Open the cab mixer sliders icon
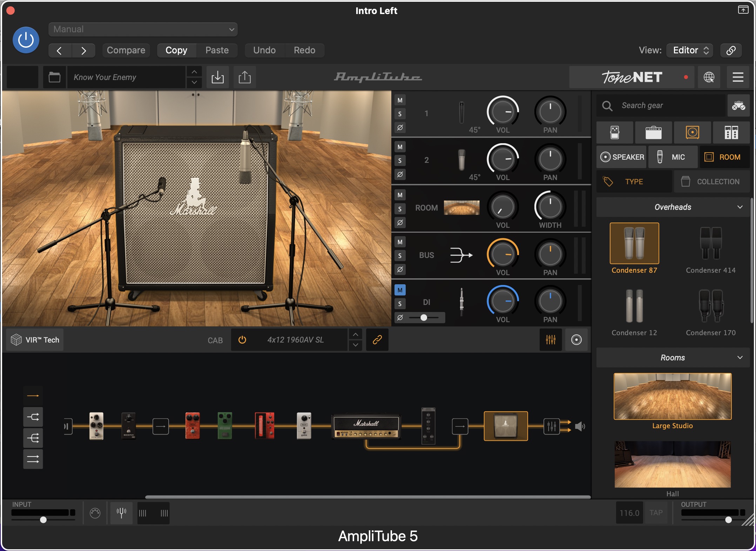This screenshot has width=756, height=551. [x=551, y=340]
